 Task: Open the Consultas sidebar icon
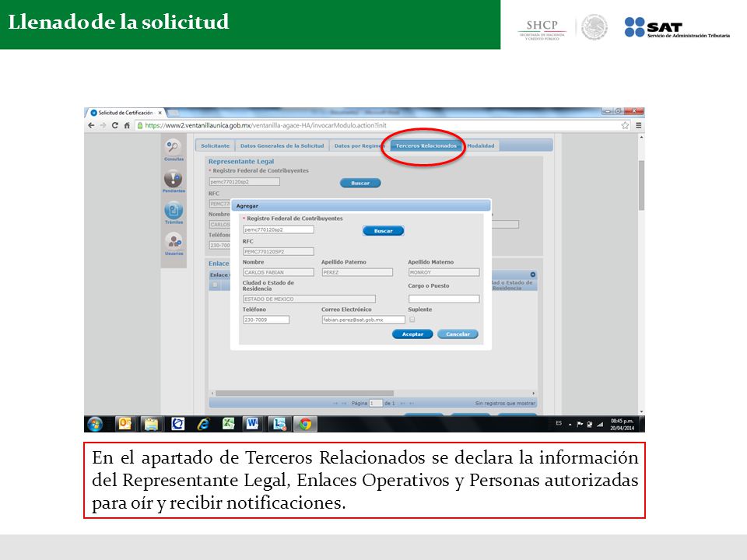coord(173,147)
